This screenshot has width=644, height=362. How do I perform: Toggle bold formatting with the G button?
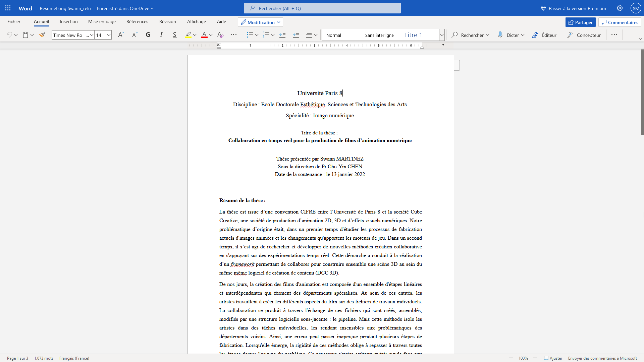click(148, 35)
